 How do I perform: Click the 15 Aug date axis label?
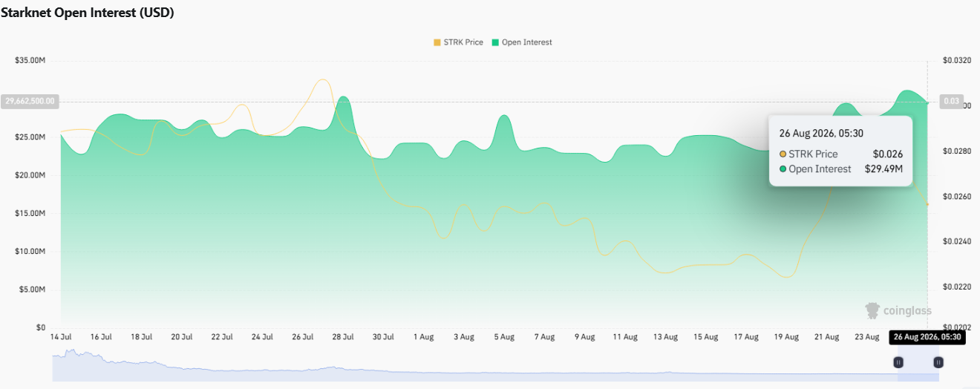point(705,336)
